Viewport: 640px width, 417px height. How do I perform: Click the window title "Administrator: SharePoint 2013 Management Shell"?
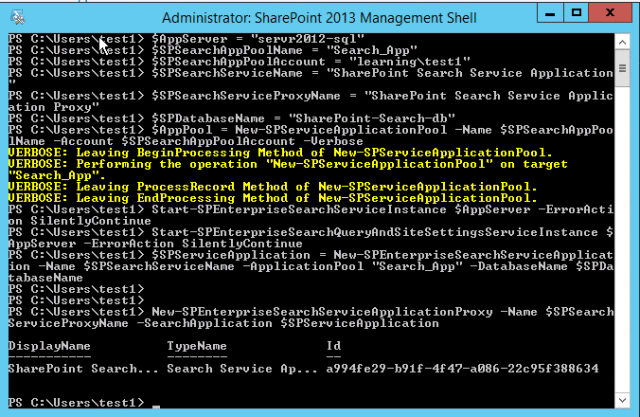point(319,18)
